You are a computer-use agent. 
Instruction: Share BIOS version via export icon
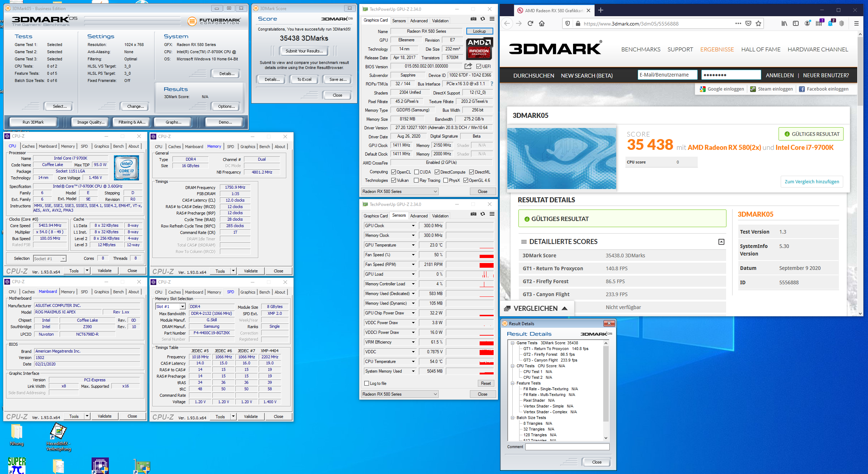pyautogui.click(x=468, y=66)
